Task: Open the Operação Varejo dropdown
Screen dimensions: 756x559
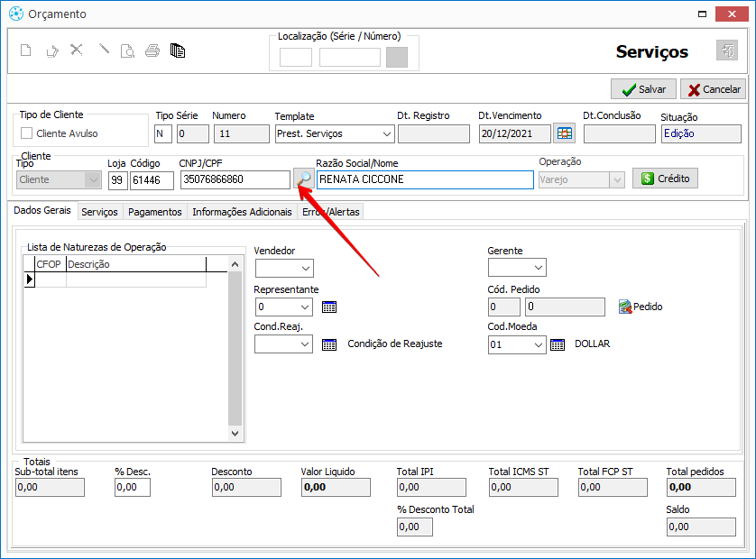Action: (617, 179)
